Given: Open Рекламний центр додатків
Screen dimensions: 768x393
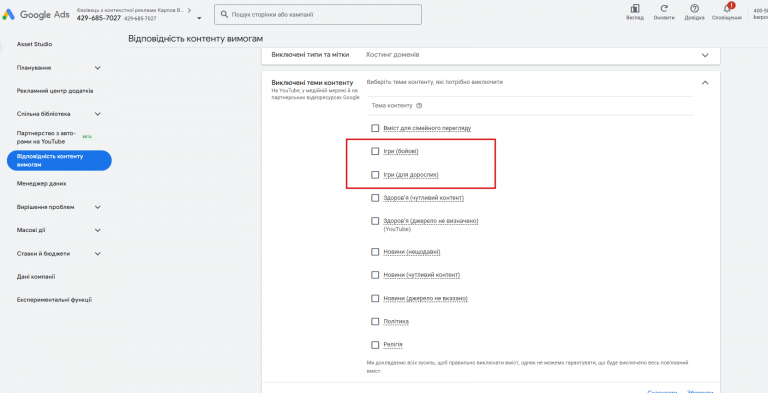Looking at the screenshot, I should (x=55, y=91).
